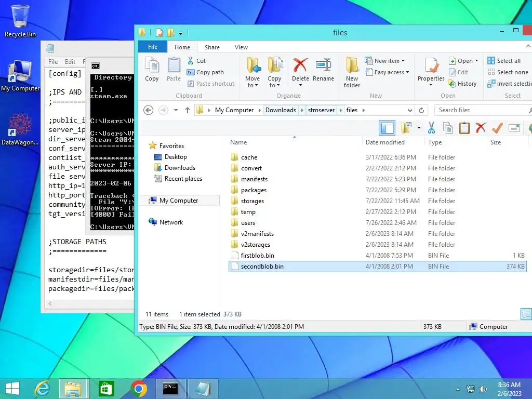Viewport: 532px width, 399px height.
Task: Select Downloads under Favorites
Action: pyautogui.click(x=180, y=168)
